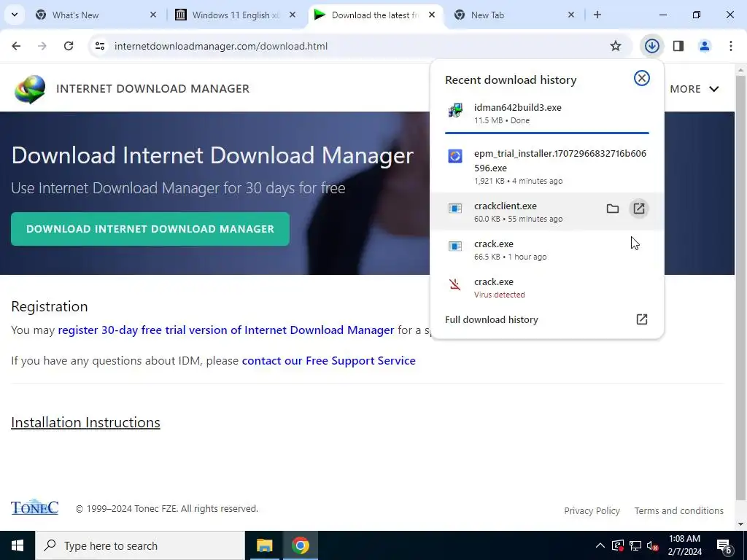
Task: Click the crackclient.exe file icon
Action: (x=455, y=208)
